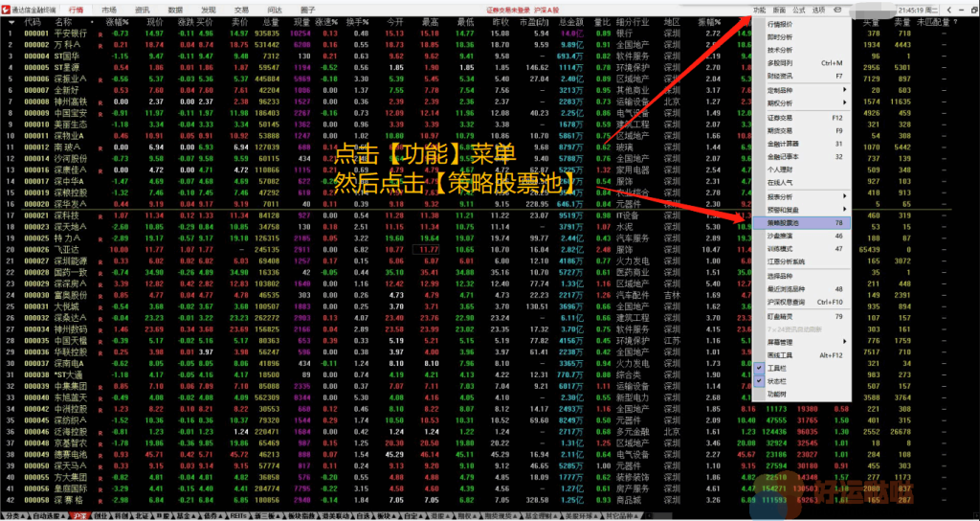Click the 沪深A股 title link
This screenshot has width=980, height=521.
click(546, 10)
